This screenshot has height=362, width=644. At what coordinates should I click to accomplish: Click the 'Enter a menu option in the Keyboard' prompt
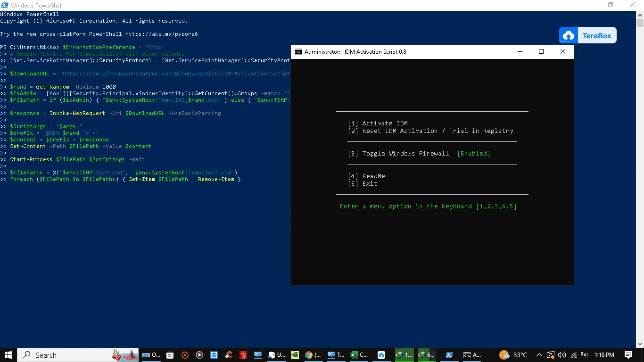[428, 206]
